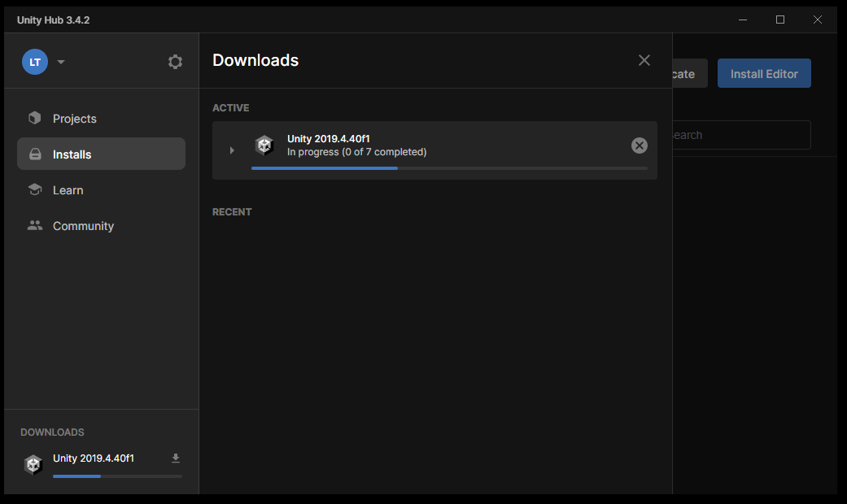Open the Learn section

point(68,190)
